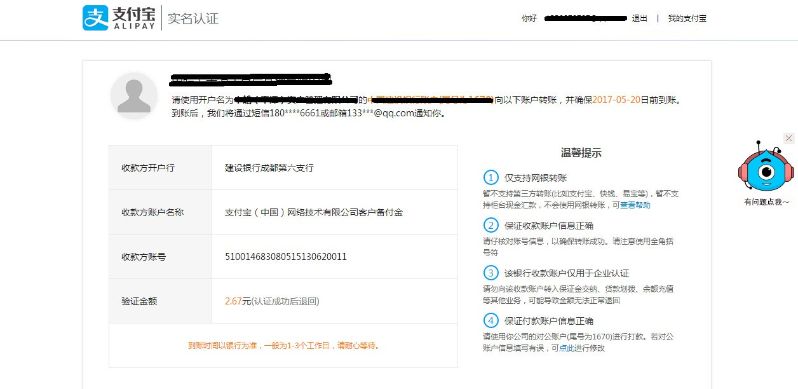Select account number 51001468308051513062​0011
The height and width of the screenshot is (389, 798).
[286, 257]
